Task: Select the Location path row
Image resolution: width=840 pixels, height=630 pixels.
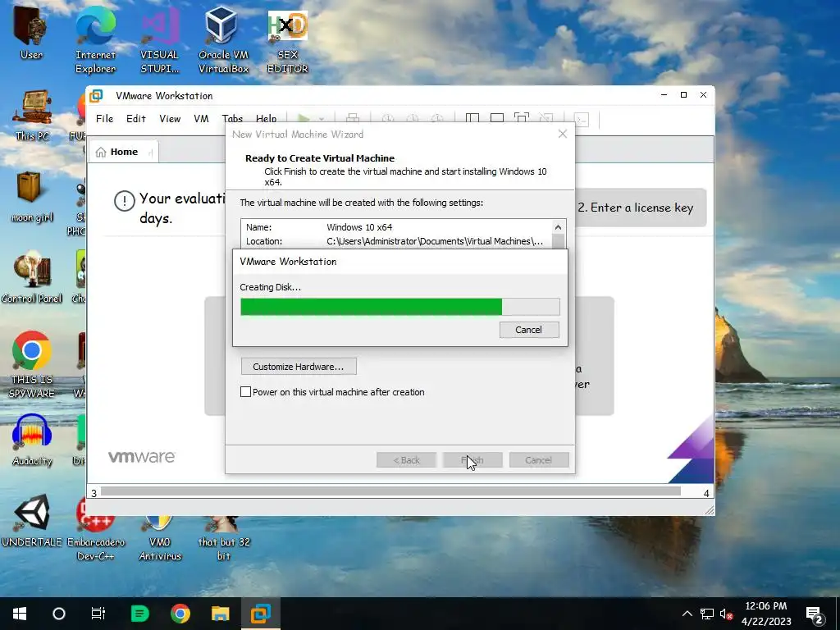Action: [395, 242]
